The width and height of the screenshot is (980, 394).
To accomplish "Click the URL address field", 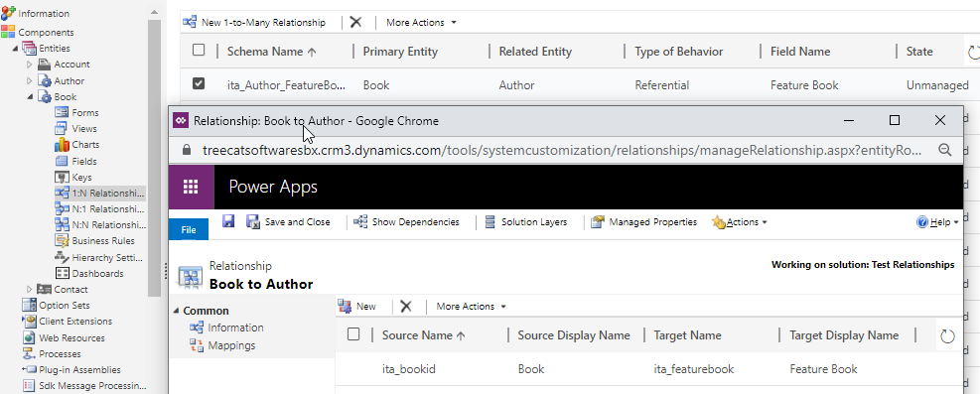I will [x=563, y=150].
